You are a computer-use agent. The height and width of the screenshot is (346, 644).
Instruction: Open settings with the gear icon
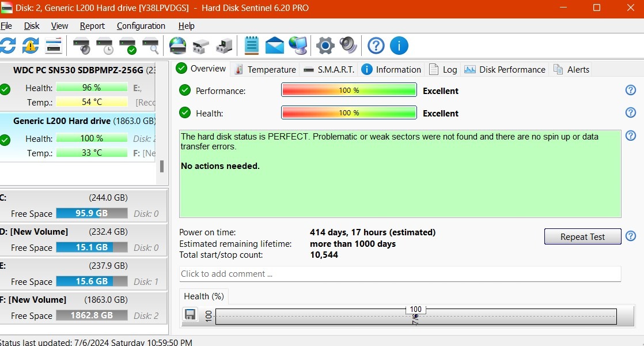[325, 46]
